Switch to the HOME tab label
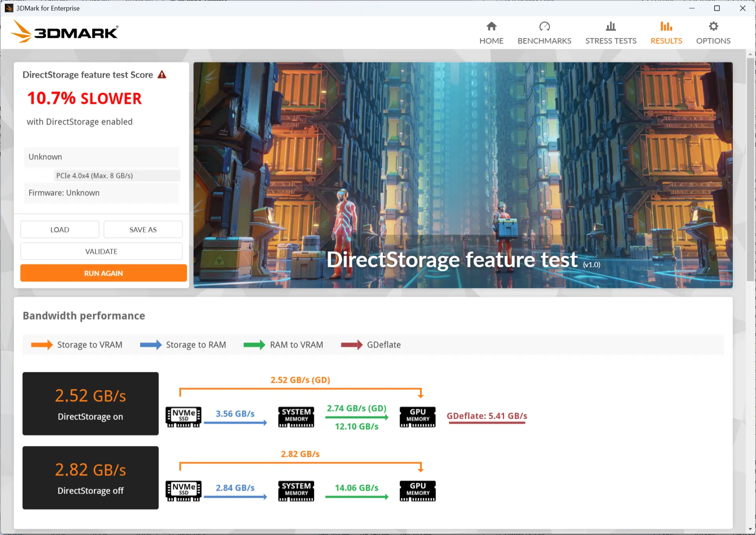 point(491,41)
